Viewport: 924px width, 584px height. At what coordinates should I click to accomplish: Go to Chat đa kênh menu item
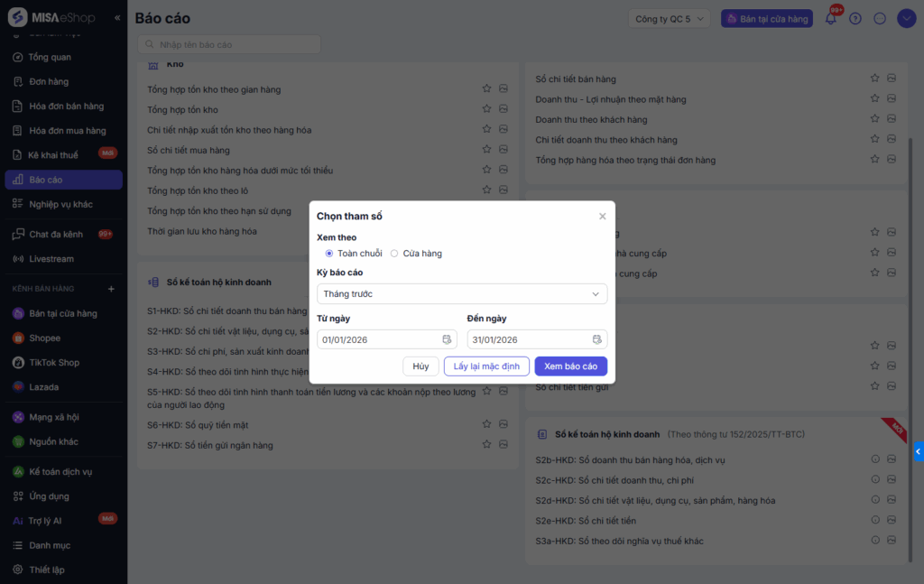[55, 235]
